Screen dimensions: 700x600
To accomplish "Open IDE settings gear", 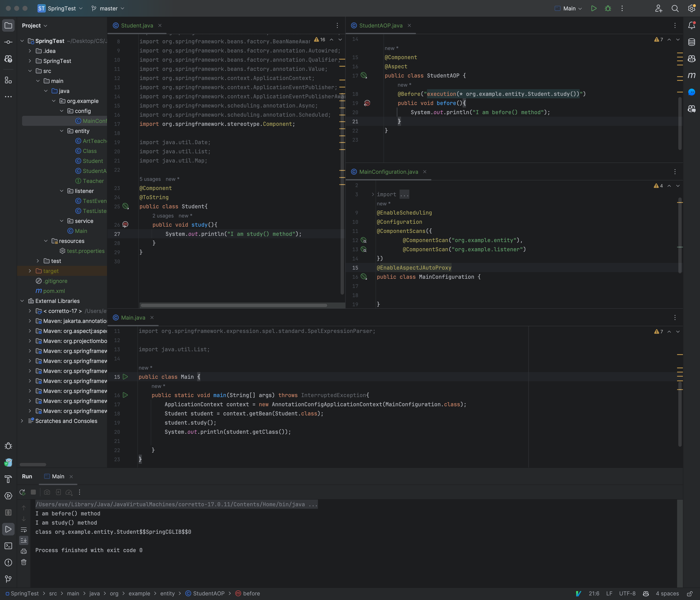I will [691, 9].
